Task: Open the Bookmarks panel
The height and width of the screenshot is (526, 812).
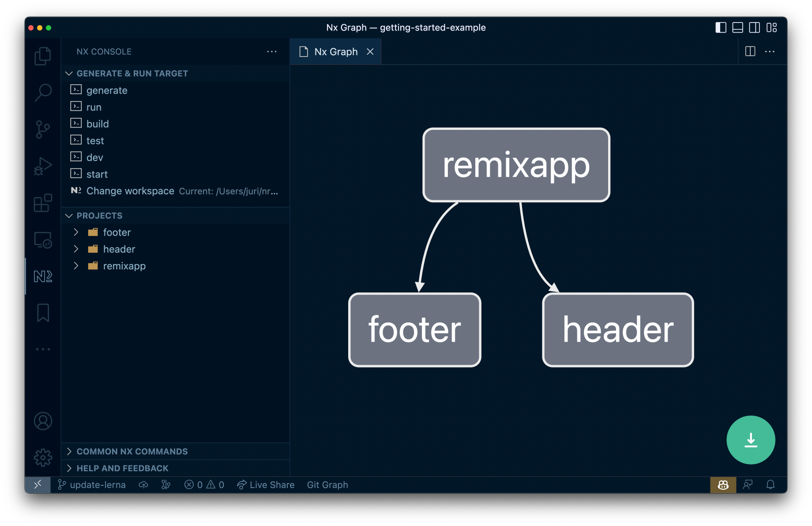Action: tap(42, 313)
